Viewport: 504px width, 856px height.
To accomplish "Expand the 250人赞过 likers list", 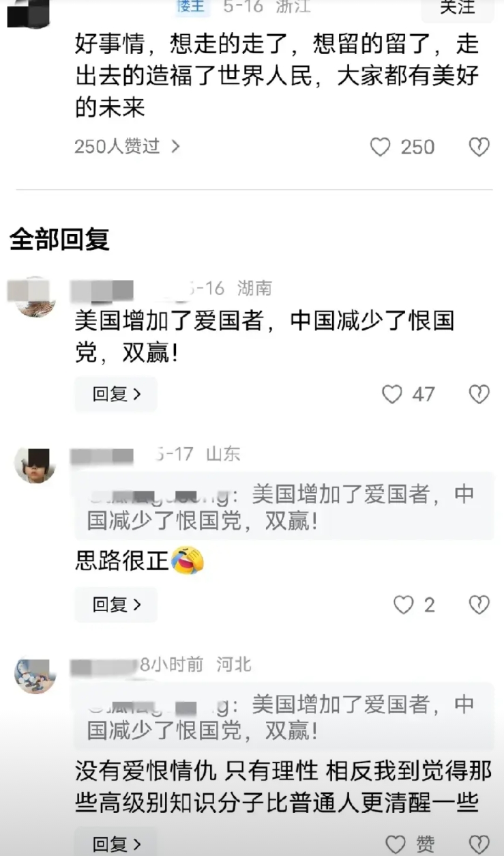I will pos(127,146).
